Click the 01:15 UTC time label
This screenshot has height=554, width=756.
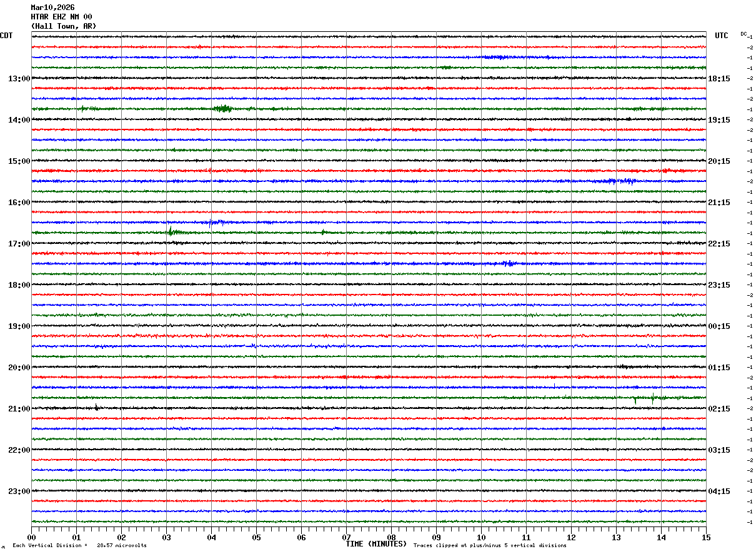coord(719,368)
